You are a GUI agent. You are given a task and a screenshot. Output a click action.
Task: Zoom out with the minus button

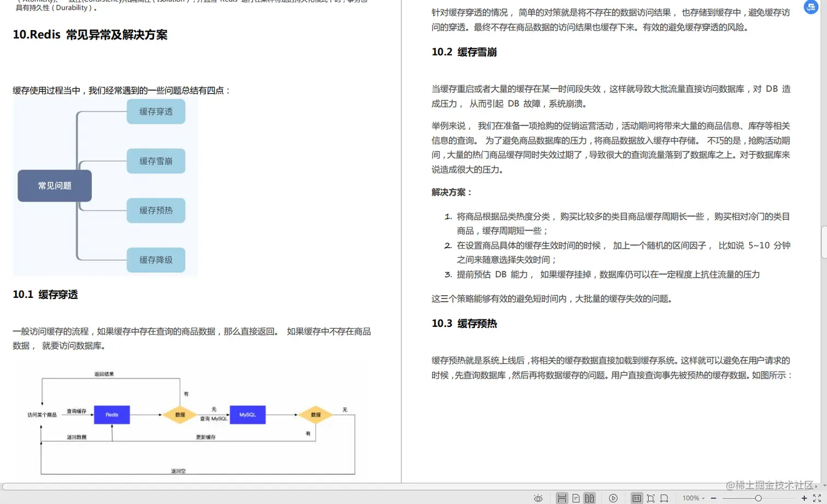713,498
